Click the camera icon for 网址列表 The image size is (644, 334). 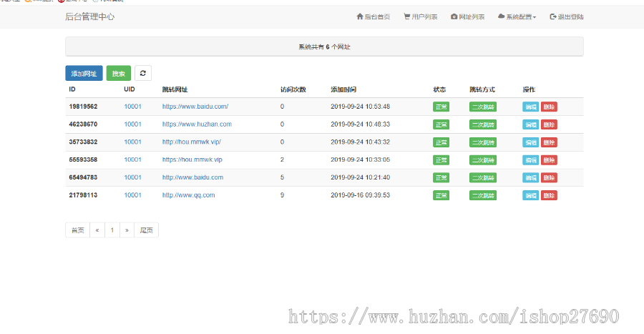click(x=454, y=16)
